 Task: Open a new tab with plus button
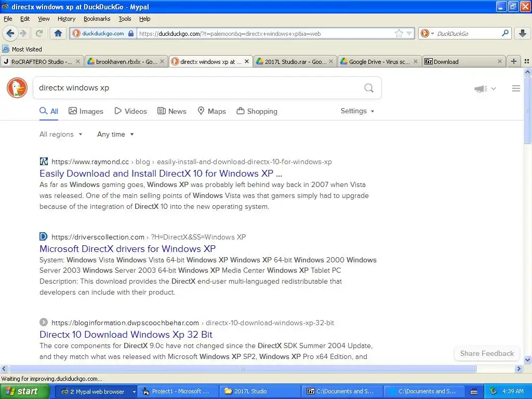[x=514, y=61]
